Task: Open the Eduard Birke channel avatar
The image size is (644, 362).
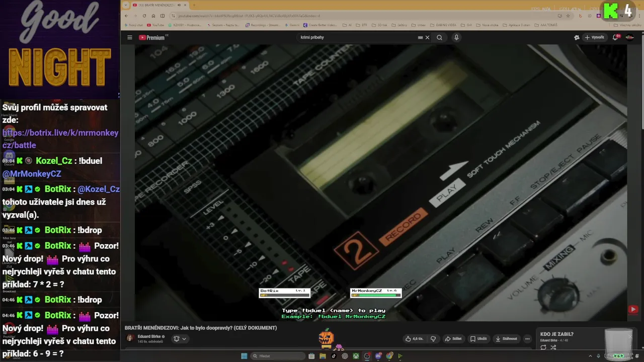Action: coord(130,338)
